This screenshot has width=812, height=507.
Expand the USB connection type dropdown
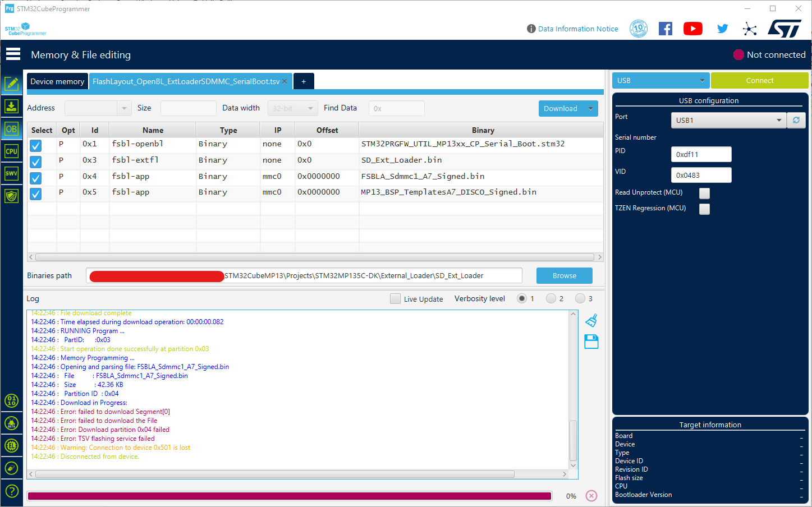tap(661, 80)
